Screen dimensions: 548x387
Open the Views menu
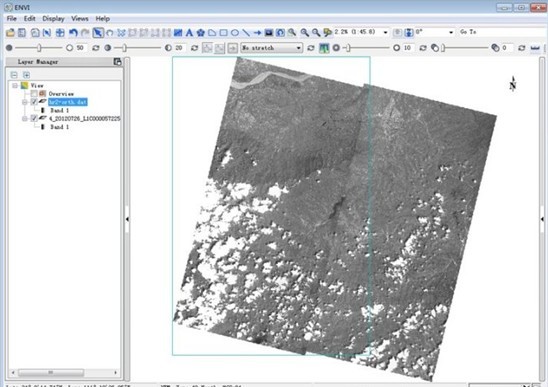pyautogui.click(x=80, y=19)
